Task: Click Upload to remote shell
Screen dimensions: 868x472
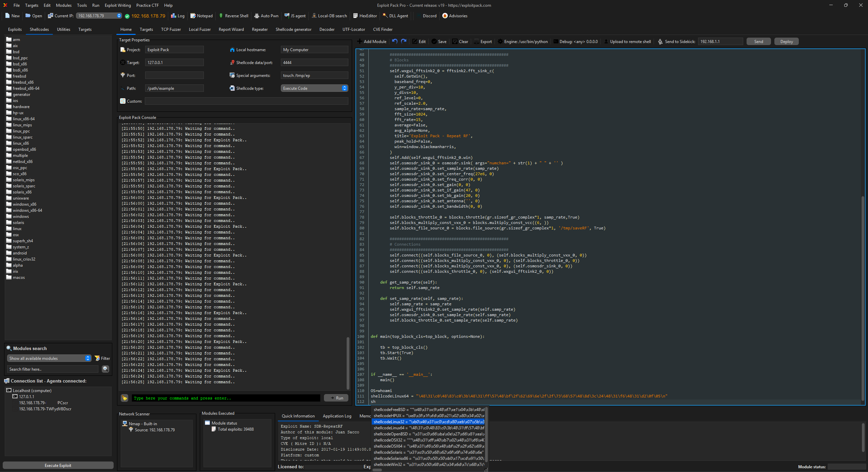Action: pos(627,42)
